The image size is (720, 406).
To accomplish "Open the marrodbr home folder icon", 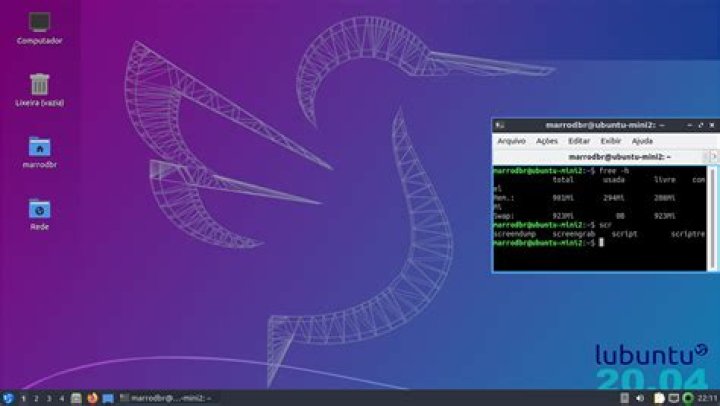I will pos(39,152).
